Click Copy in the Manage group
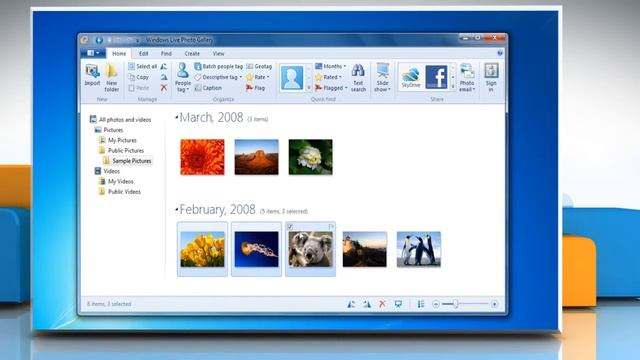This screenshot has width=640, height=360. coord(138,77)
